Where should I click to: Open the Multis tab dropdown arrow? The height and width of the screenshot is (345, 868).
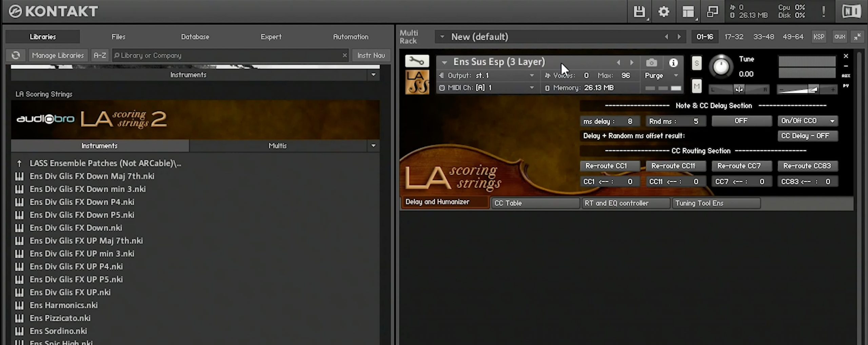coord(373,146)
